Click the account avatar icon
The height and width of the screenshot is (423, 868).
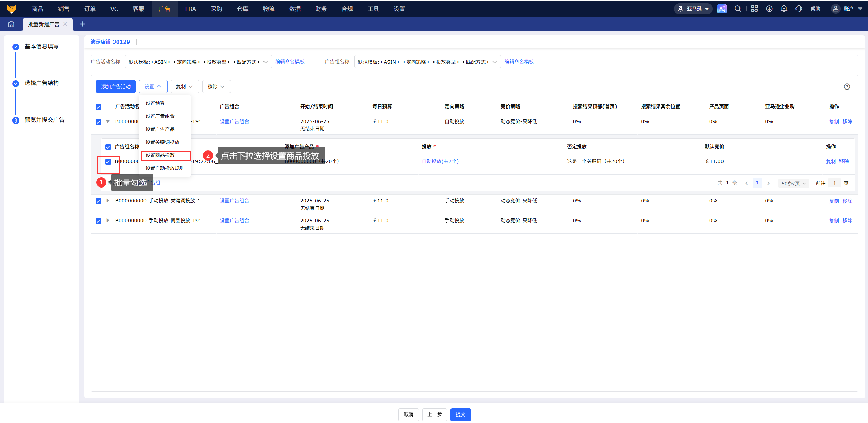click(x=836, y=9)
